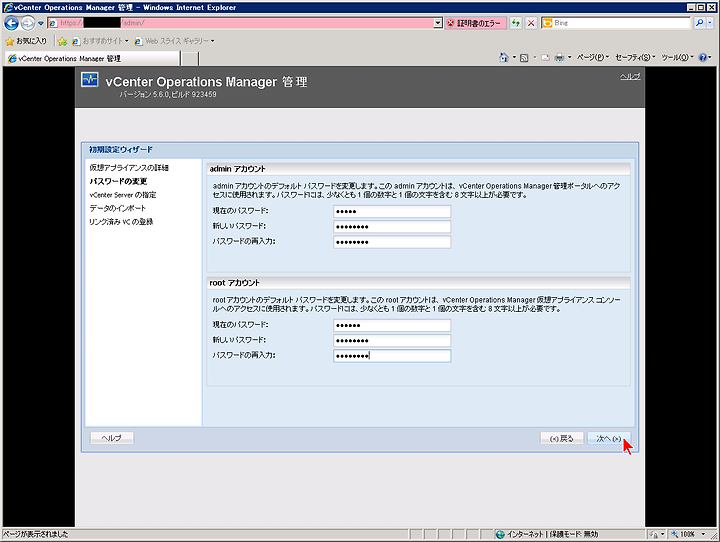Click the Stop loading X icon
This screenshot has height=542, width=720.
(531, 23)
